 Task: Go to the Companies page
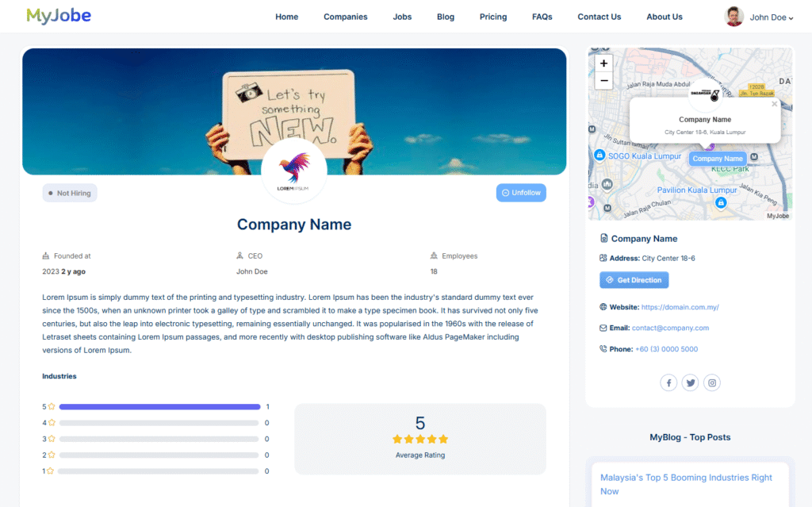[x=346, y=17]
